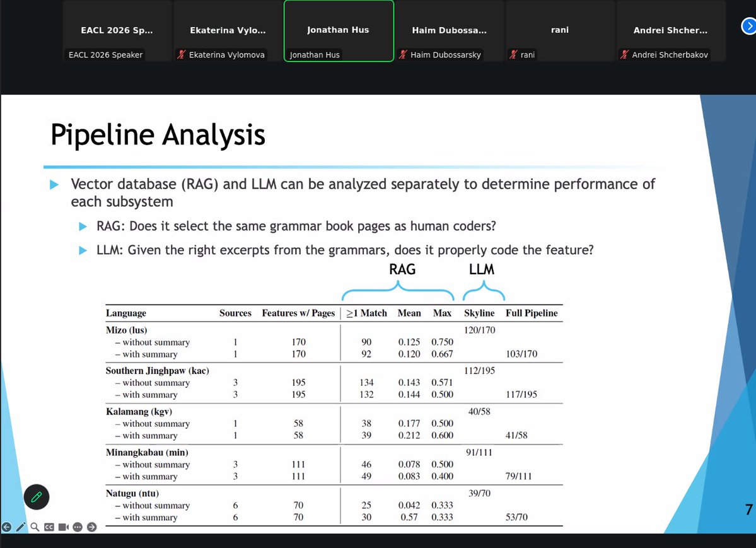The width and height of the screenshot is (756, 548).
Task: Click the 'Natugu (ntu)' row label
Action: pos(132,493)
